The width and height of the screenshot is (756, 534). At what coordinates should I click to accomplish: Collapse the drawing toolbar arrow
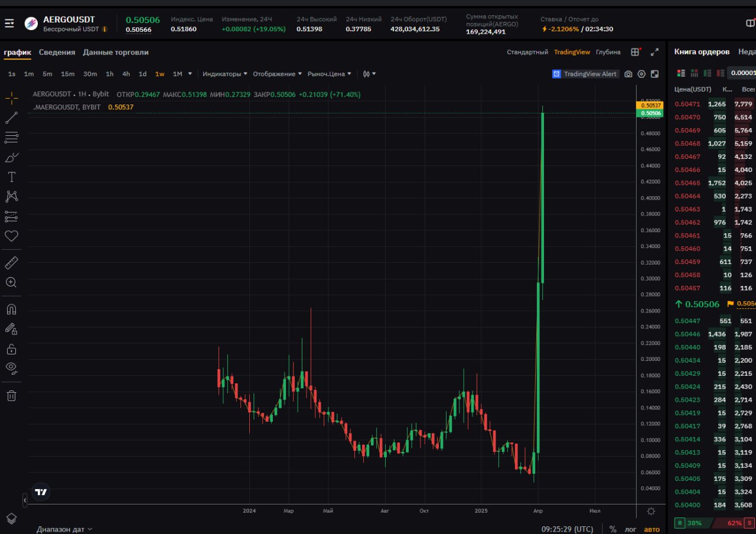pyautogui.click(x=25, y=500)
